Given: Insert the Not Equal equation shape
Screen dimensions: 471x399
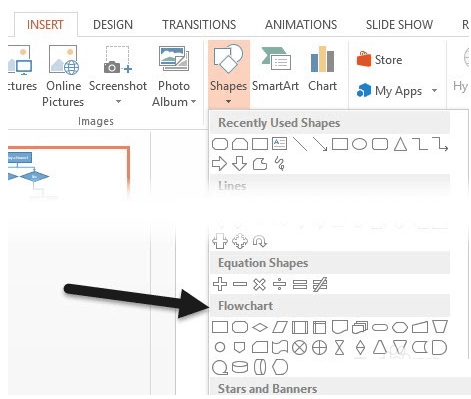Looking at the screenshot, I should (x=320, y=284).
